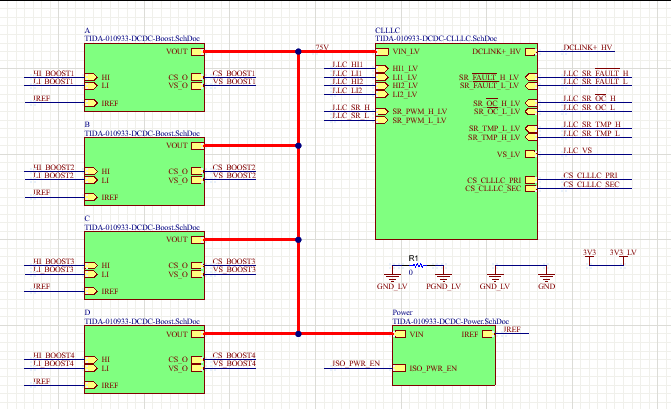Click the IREF net label beside Power sheet
The height and width of the screenshot is (409, 671).
(x=512, y=329)
